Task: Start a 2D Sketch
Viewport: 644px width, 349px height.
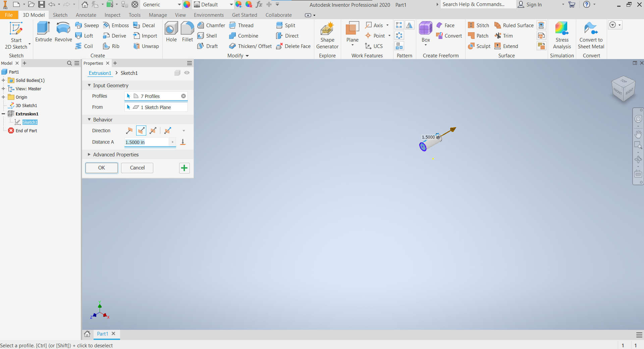Action: point(16,36)
